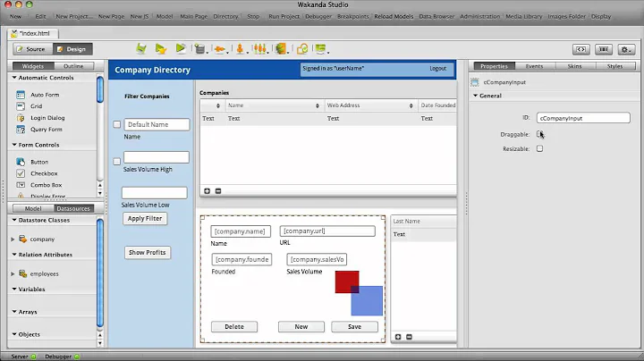Screen dimensions: 644x361
Task: Collapse the General properties section
Action: (x=476, y=96)
